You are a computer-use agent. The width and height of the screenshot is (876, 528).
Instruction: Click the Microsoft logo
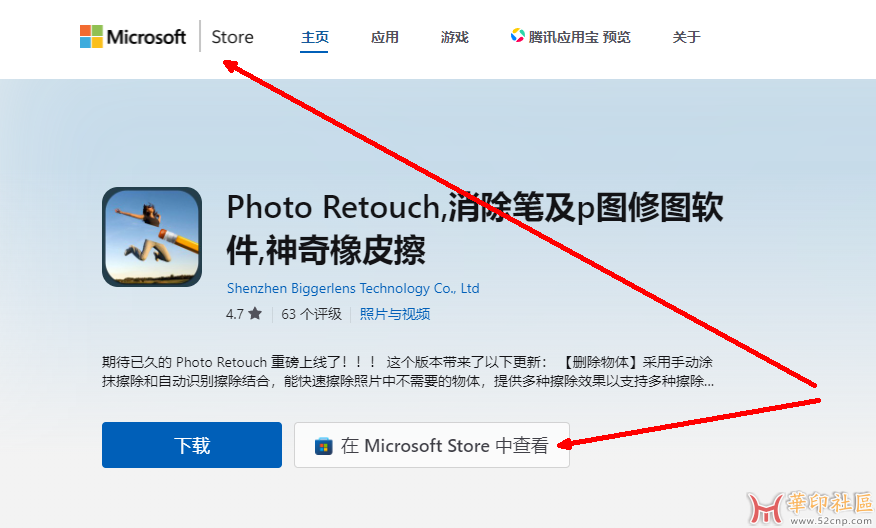click(132, 36)
